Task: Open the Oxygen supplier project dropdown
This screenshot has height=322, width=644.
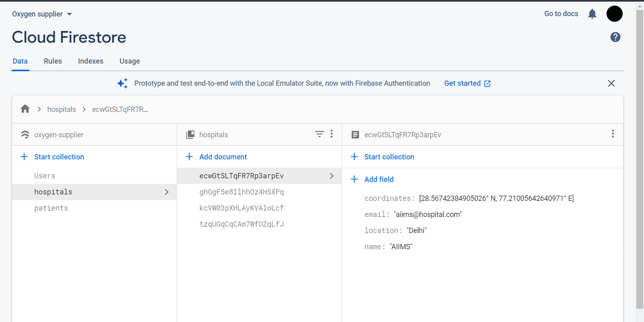Action: [x=42, y=14]
